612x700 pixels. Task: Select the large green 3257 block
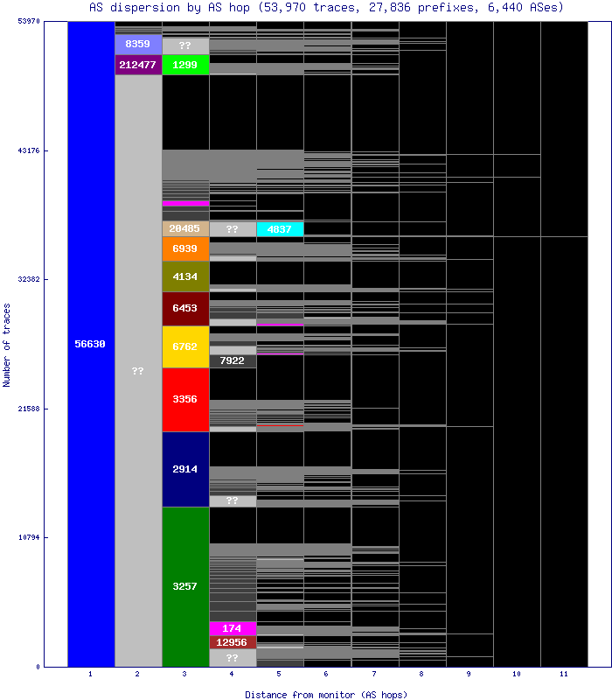point(185,585)
